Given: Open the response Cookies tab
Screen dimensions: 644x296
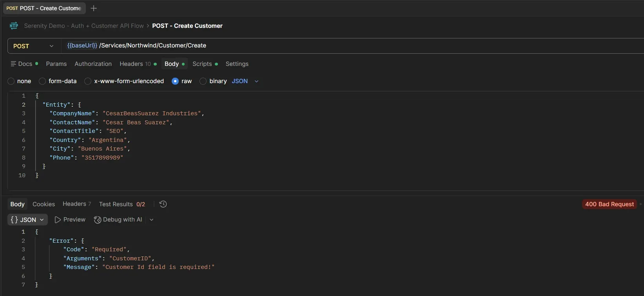Looking at the screenshot, I should [44, 204].
